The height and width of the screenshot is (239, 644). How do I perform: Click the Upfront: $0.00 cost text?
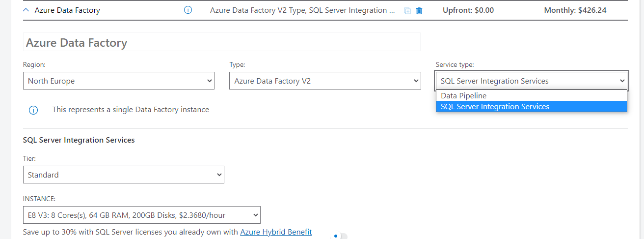click(468, 10)
